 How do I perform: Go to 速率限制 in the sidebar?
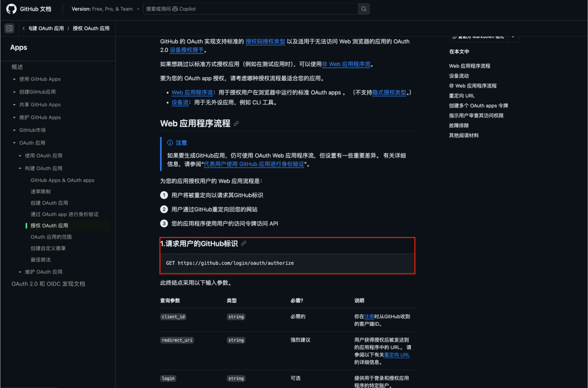coord(41,192)
